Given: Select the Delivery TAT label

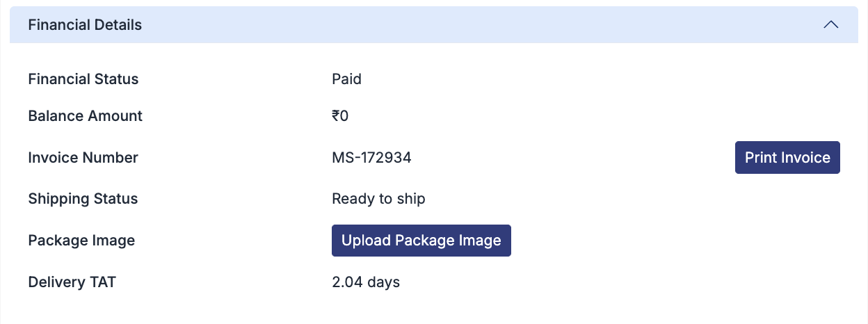Looking at the screenshot, I should tap(72, 282).
